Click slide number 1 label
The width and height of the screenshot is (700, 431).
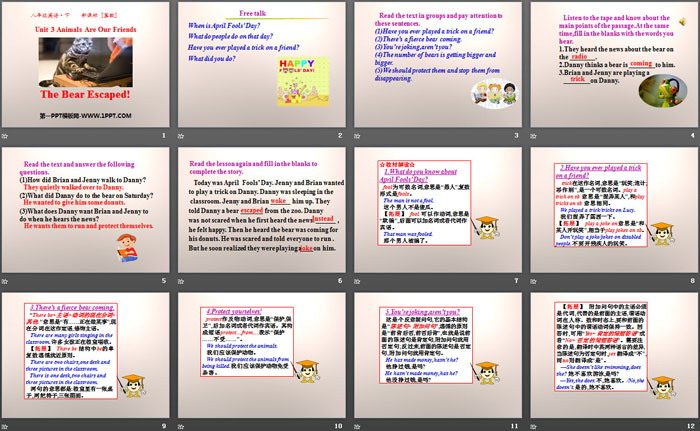164,135
